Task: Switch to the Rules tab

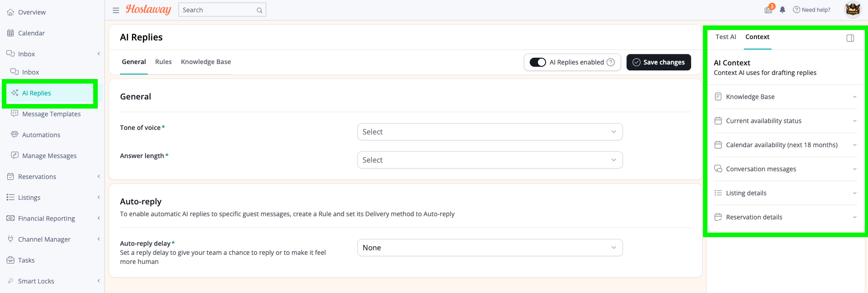Action: [163, 62]
